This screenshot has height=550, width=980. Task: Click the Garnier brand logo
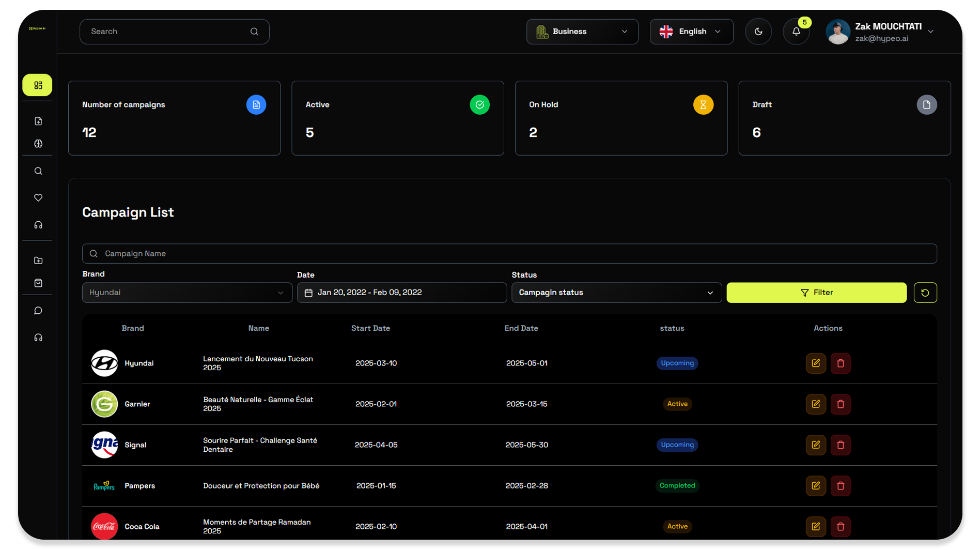(x=104, y=404)
